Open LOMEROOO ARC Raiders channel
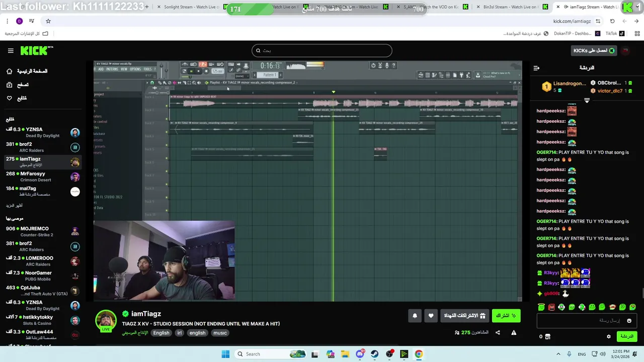The height and width of the screenshot is (362, 644). (43, 261)
